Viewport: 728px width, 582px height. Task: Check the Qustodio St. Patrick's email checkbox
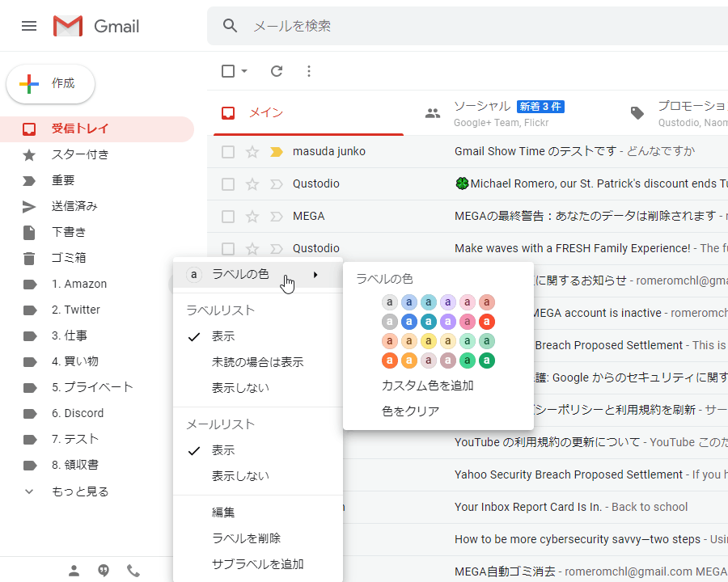click(228, 184)
